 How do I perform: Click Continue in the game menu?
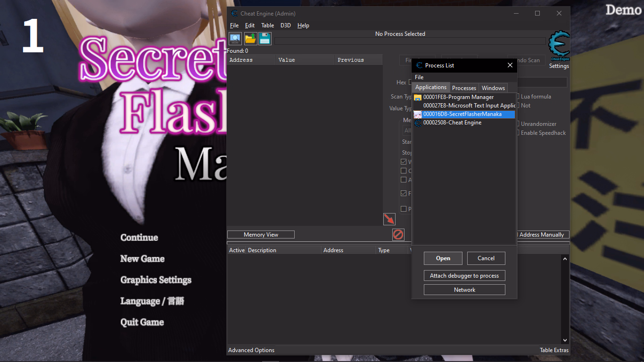[139, 238]
